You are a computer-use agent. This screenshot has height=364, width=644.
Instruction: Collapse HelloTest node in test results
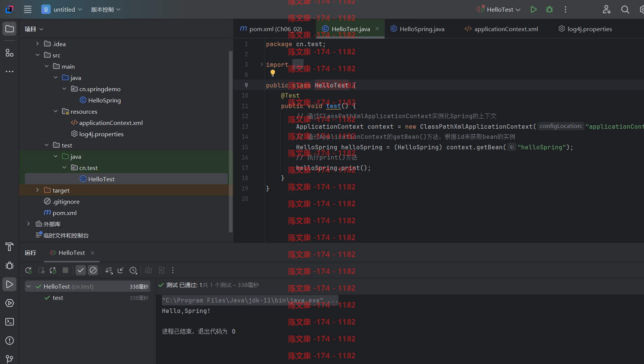click(x=29, y=286)
